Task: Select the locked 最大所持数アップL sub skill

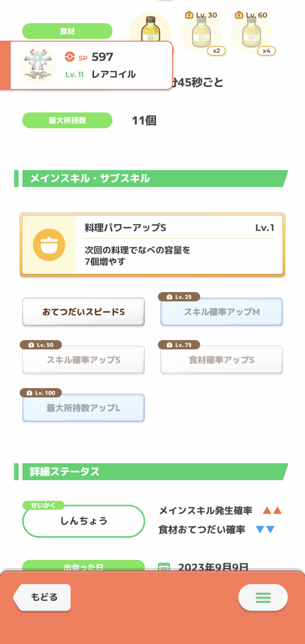Action: pos(83,408)
